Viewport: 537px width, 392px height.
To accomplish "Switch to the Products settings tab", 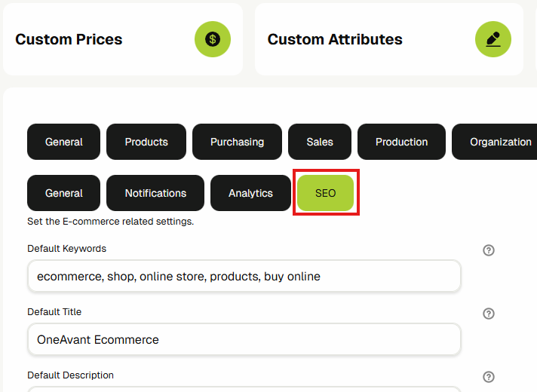I will coord(146,142).
